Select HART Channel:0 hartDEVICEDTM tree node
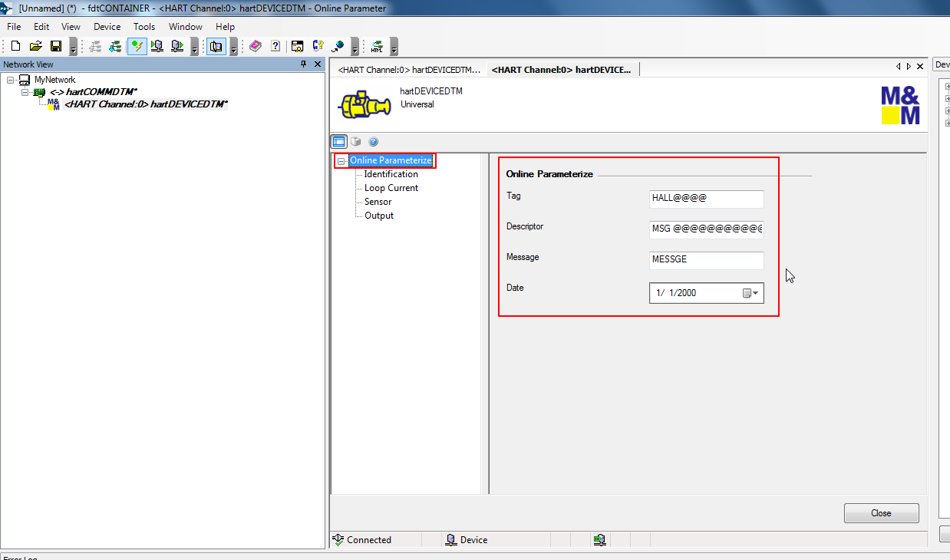Image resolution: width=950 pixels, height=560 pixels. click(146, 104)
